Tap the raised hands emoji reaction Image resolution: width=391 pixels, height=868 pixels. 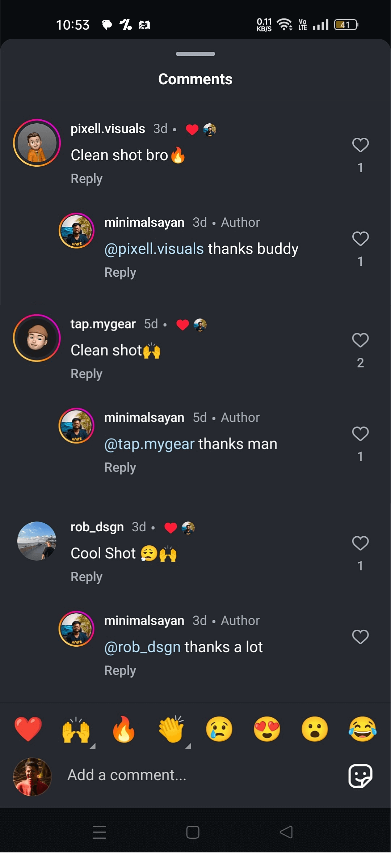pos(76,729)
